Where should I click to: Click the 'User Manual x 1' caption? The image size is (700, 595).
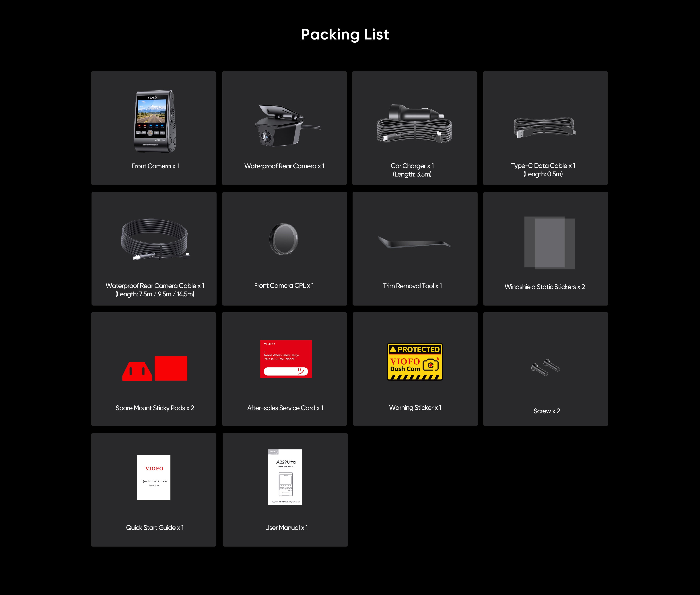(286, 528)
